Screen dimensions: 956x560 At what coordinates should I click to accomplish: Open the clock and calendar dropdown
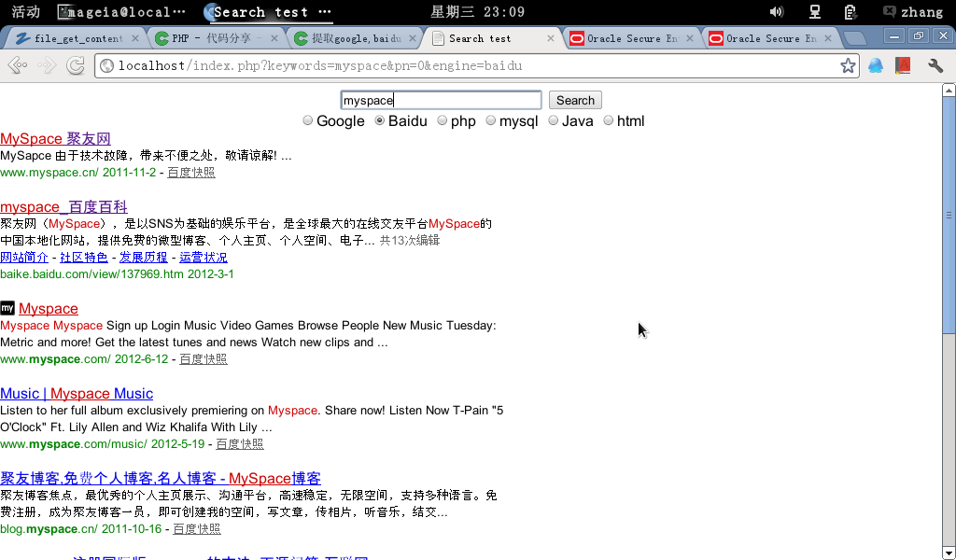click(477, 12)
